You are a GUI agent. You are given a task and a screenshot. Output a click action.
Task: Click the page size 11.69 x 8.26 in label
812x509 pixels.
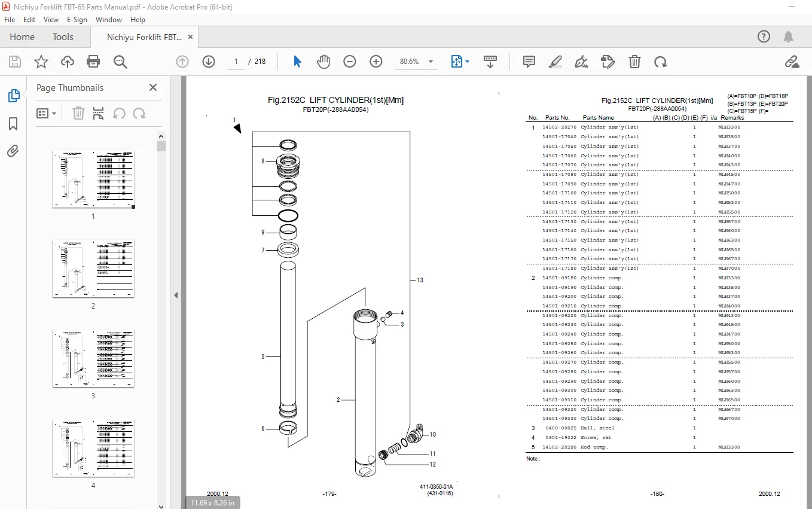coord(212,503)
